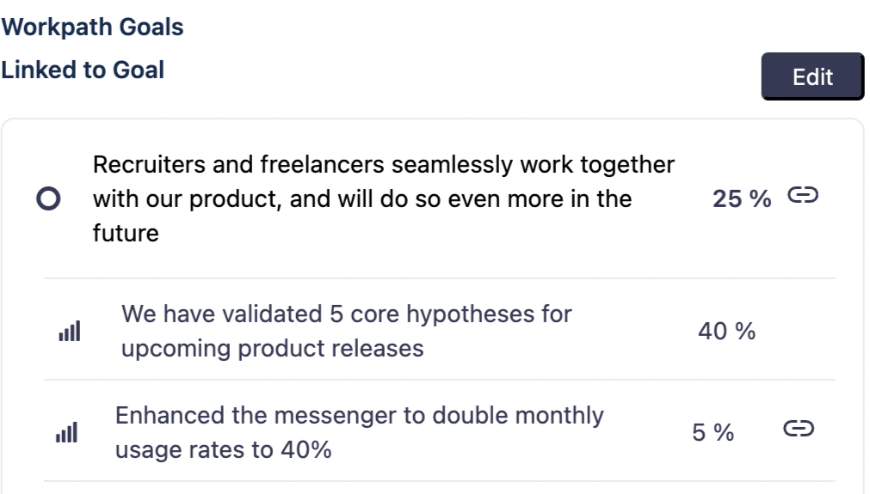Viewport: 870px width, 494px height.
Task: Click 'upcoming product releases' text line
Action: [x=272, y=349]
